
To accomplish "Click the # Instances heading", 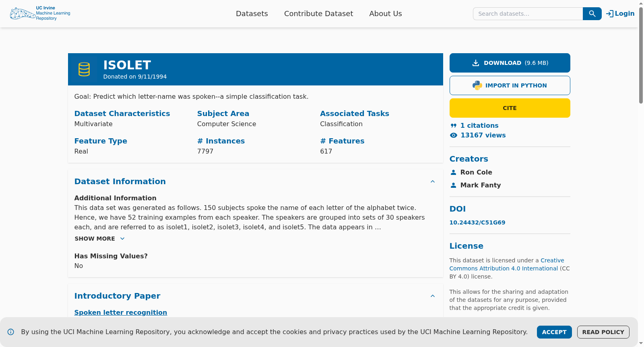I will pyautogui.click(x=221, y=141).
